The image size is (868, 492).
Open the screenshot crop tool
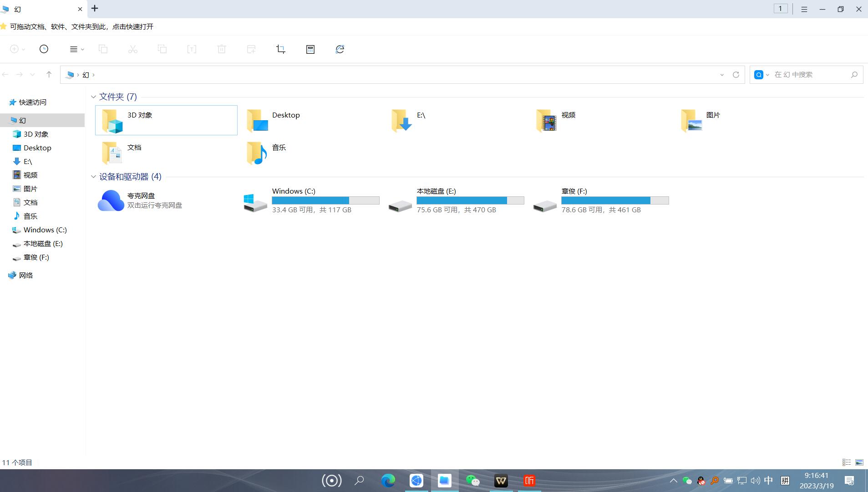[281, 49]
